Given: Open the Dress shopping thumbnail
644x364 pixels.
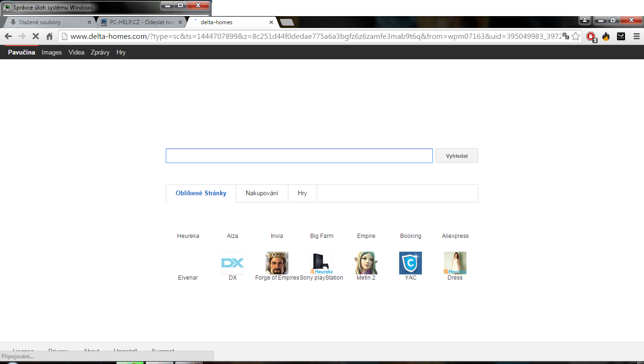Looking at the screenshot, I should point(455,263).
